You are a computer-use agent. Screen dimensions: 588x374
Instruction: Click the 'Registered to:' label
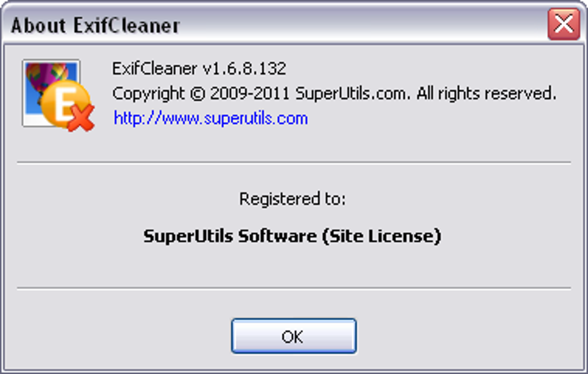[292, 199]
